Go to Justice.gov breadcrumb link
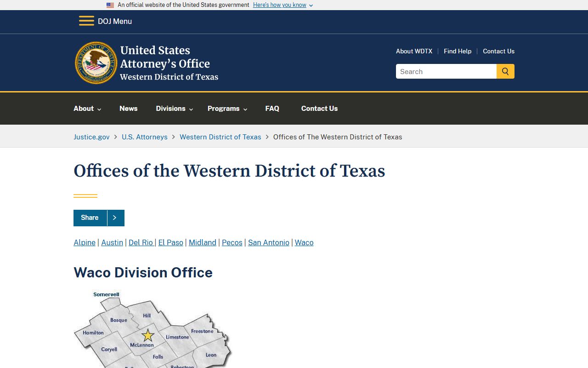588x368 pixels. [91, 137]
